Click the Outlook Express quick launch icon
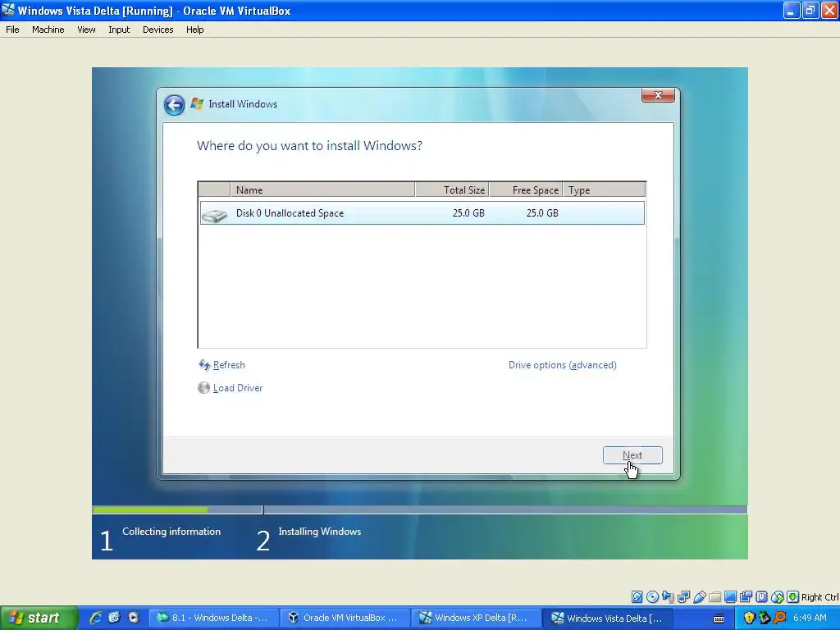The height and width of the screenshot is (630, 840). [114, 618]
